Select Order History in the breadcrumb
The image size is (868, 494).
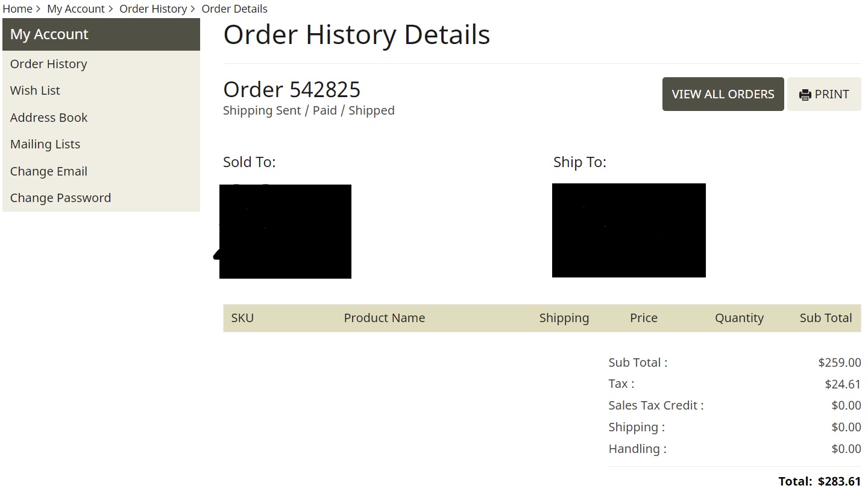click(x=153, y=9)
